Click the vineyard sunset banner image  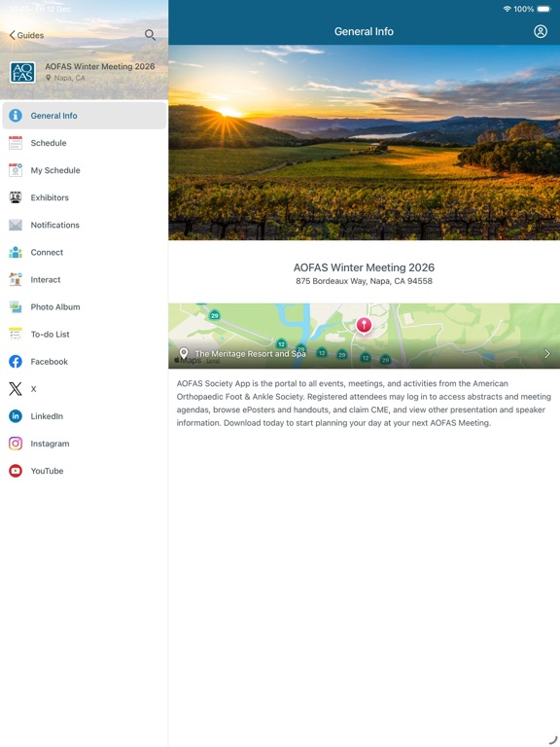click(x=365, y=142)
